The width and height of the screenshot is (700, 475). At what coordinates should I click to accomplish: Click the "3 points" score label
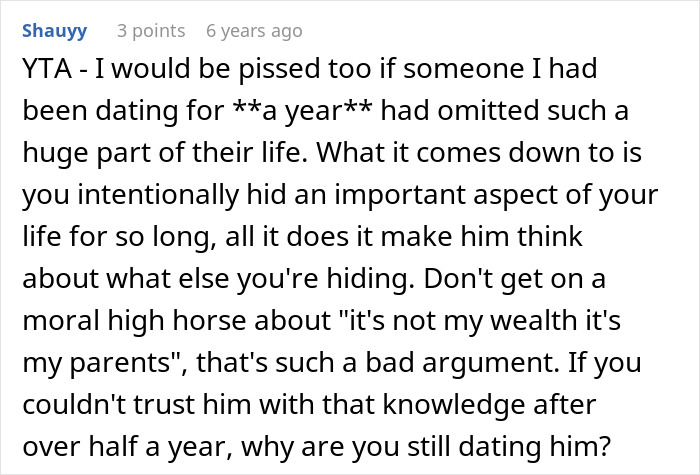coord(150,31)
